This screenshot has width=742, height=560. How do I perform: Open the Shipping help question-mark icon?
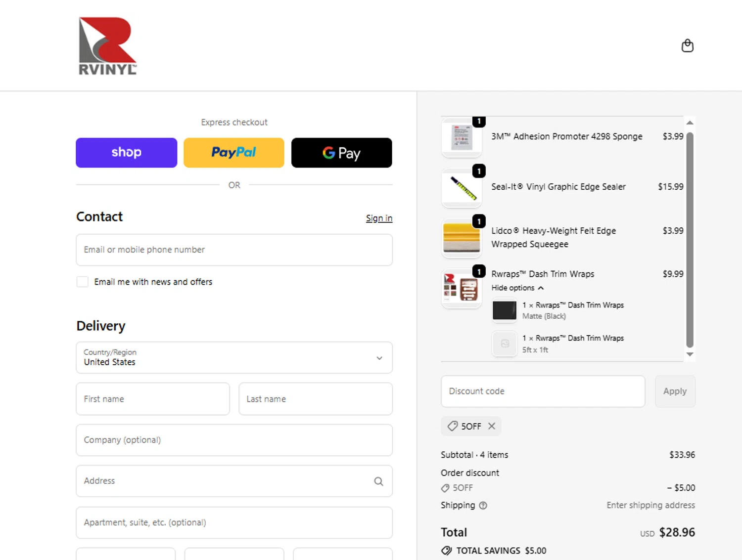click(x=483, y=505)
